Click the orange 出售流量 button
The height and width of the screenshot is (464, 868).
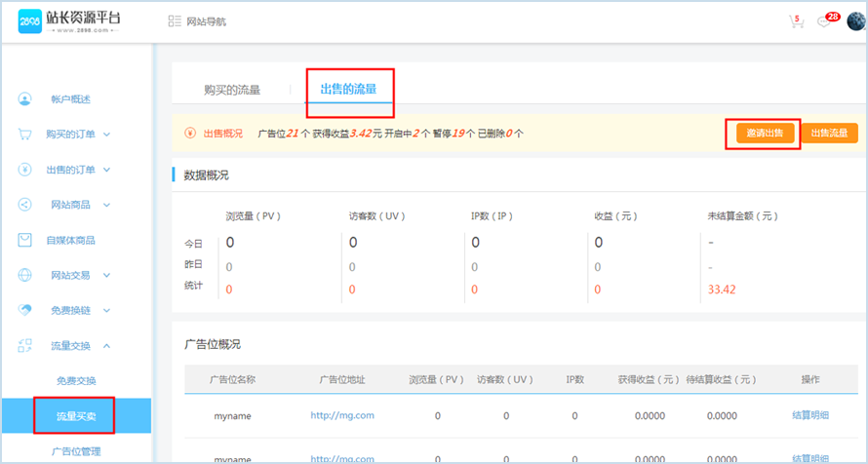tap(829, 134)
